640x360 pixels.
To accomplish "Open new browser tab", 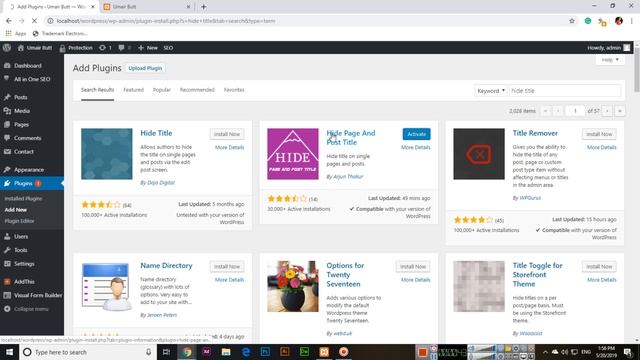I will pos(203,7).
